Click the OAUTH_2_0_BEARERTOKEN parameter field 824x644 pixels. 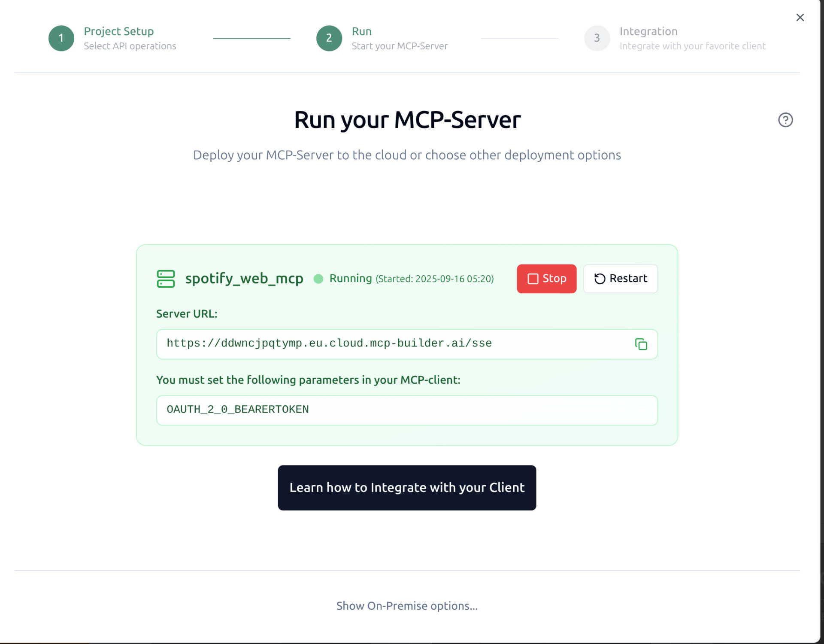point(407,410)
